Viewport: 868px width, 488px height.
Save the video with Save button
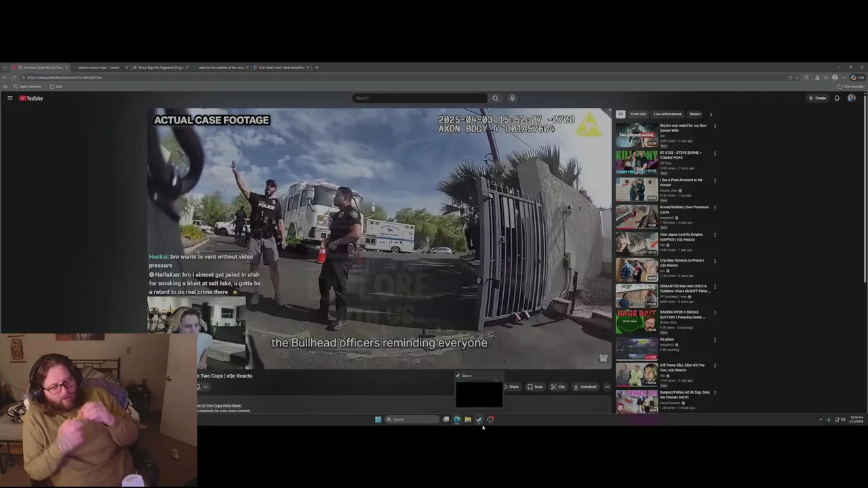pos(535,387)
